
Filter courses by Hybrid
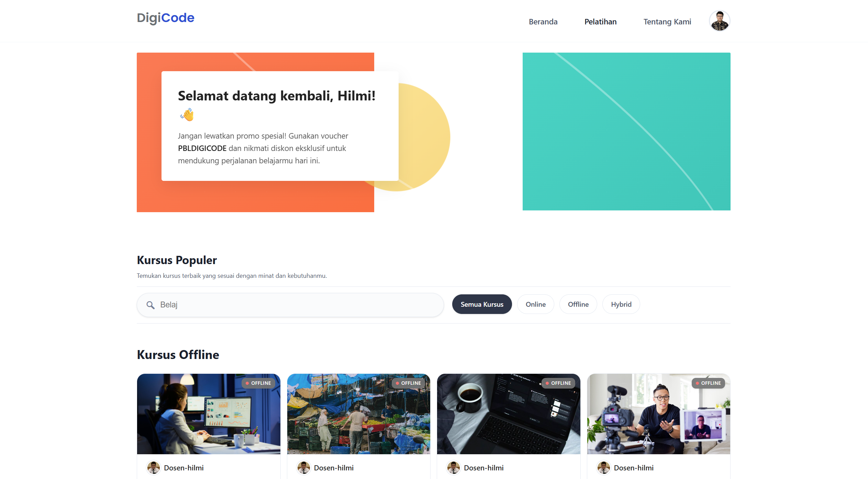621,304
